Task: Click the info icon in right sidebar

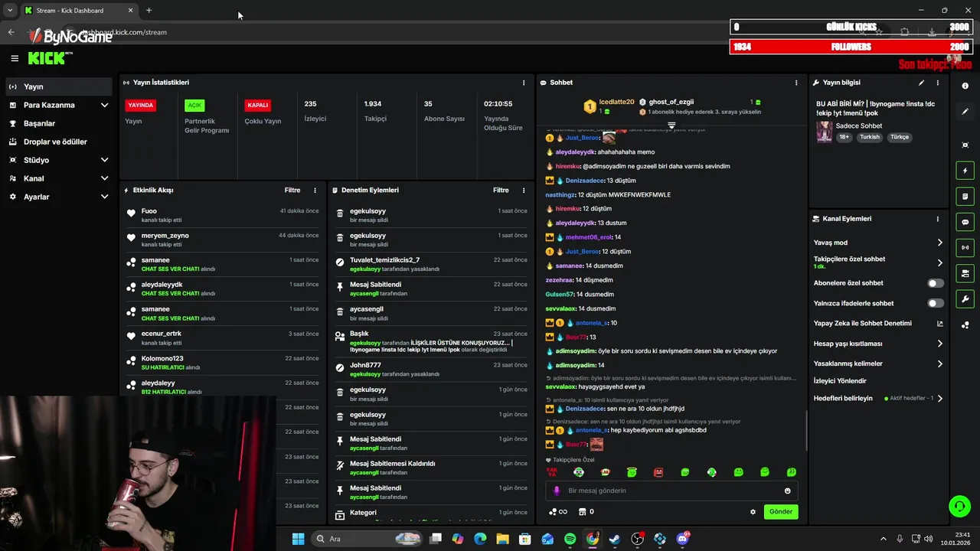Action: point(965,86)
